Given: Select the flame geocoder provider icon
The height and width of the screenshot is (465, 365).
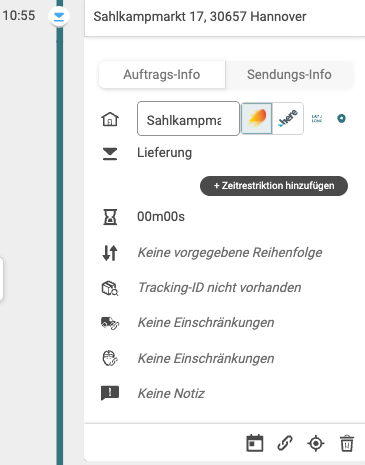Looking at the screenshot, I should [257, 118].
